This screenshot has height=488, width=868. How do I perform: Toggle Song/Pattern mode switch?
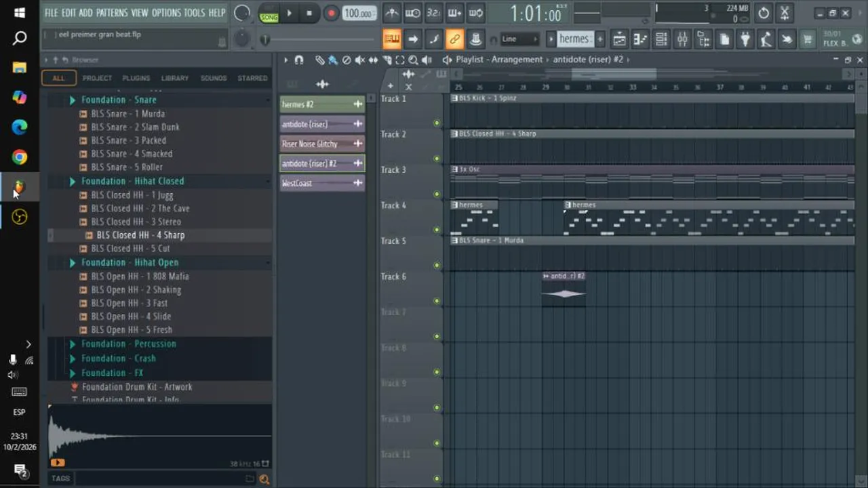269,13
